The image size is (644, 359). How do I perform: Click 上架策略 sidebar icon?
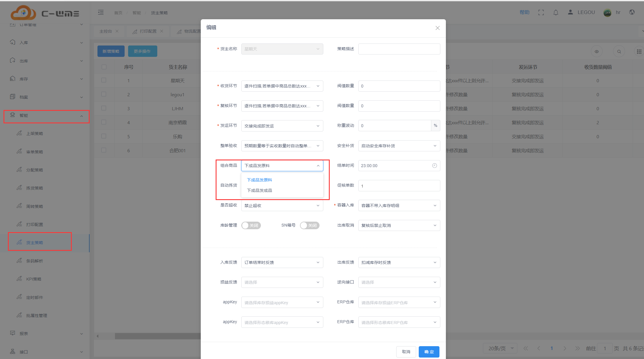point(19,133)
